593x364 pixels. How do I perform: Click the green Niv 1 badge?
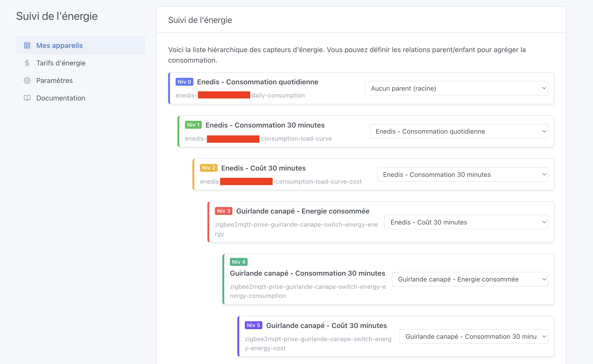pyautogui.click(x=193, y=125)
